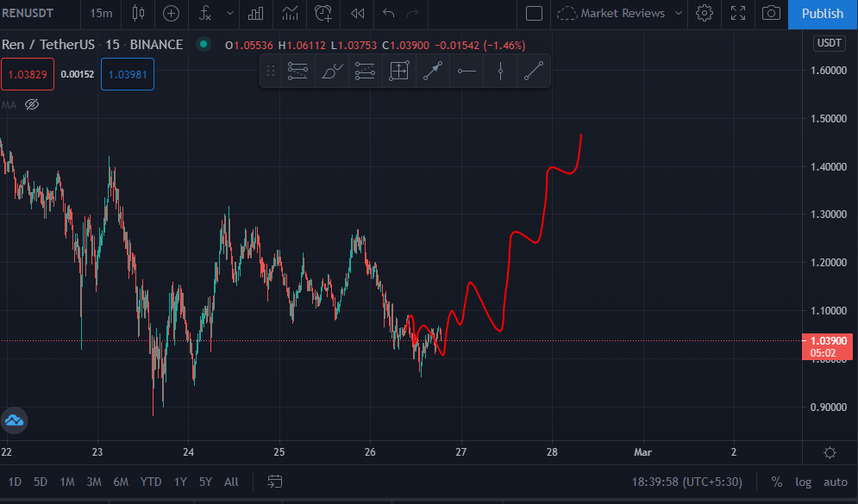
Task: Open chart settings gear
Action: [x=705, y=13]
